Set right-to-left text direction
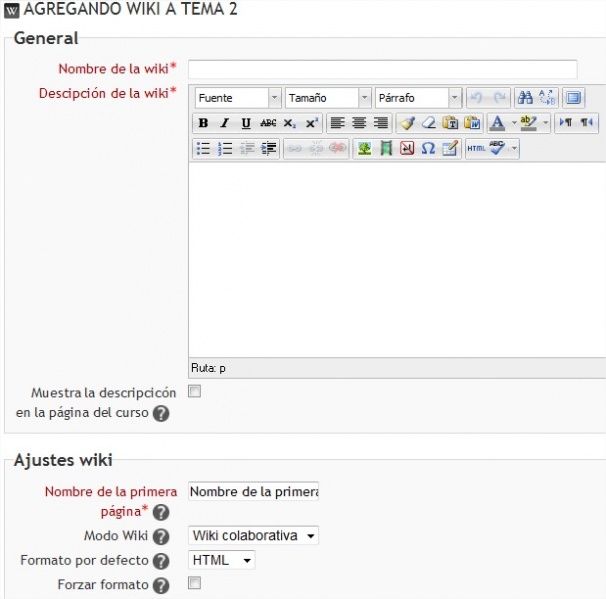This screenshot has width=606, height=599. [586, 123]
